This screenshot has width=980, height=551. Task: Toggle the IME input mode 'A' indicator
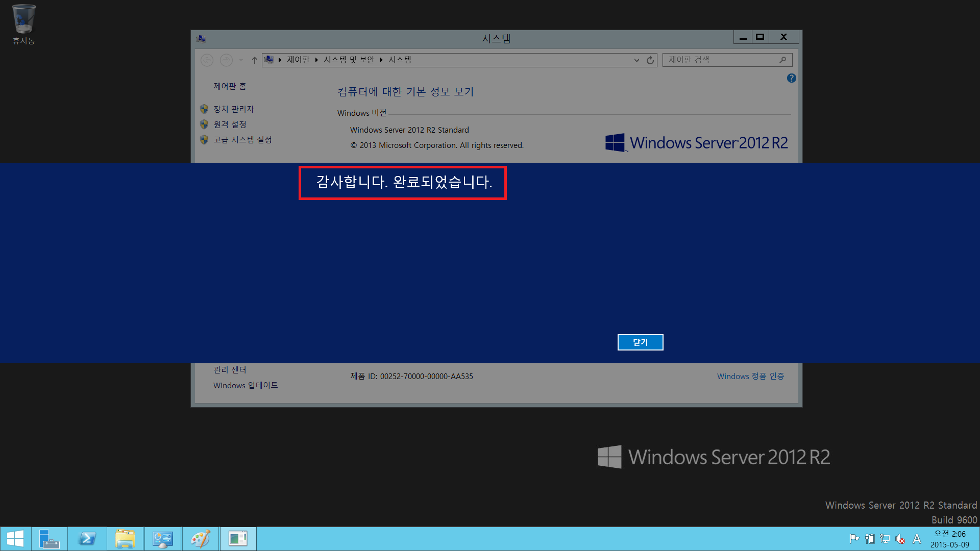(x=917, y=539)
